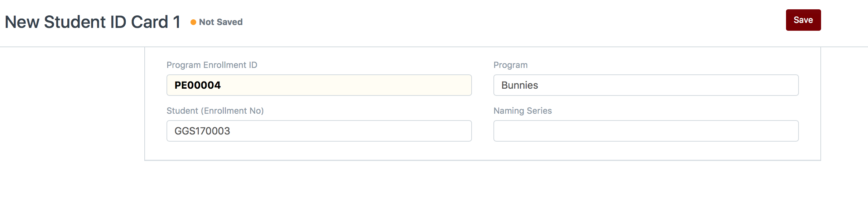Open the empty Naming Series field
Screen dimensions: 868x216
point(646,131)
